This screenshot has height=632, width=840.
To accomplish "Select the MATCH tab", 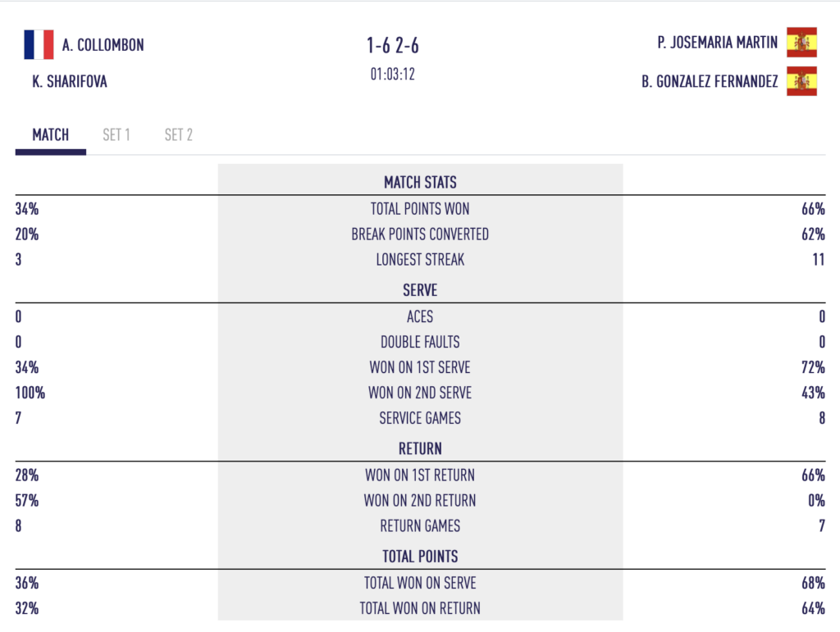I will tap(51, 135).
